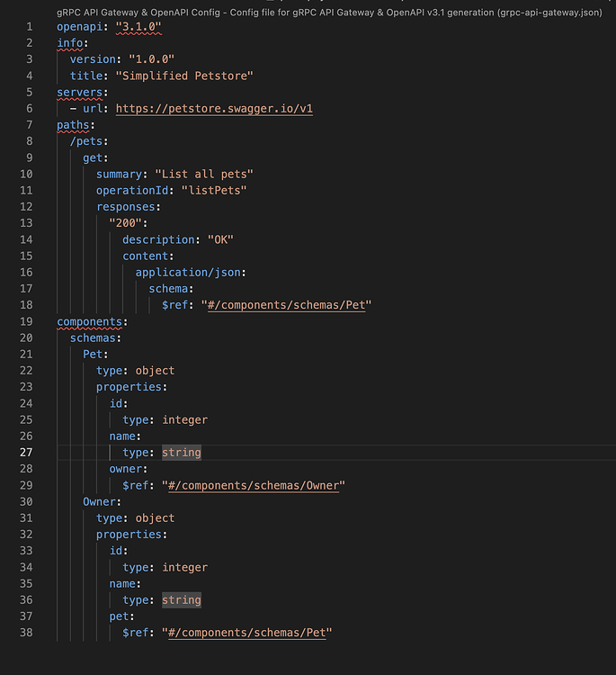Follow the schemas/Pet reference on line 38
Viewport: 616px width, 675px height.
pyautogui.click(x=247, y=633)
